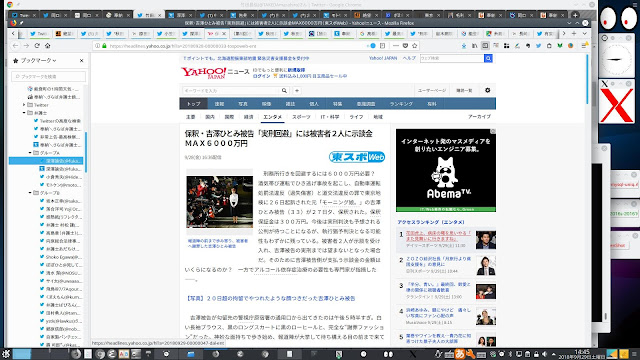Collapse the 弁護士 bookmark folder
The height and width of the screenshot is (360, 640).
(24, 113)
